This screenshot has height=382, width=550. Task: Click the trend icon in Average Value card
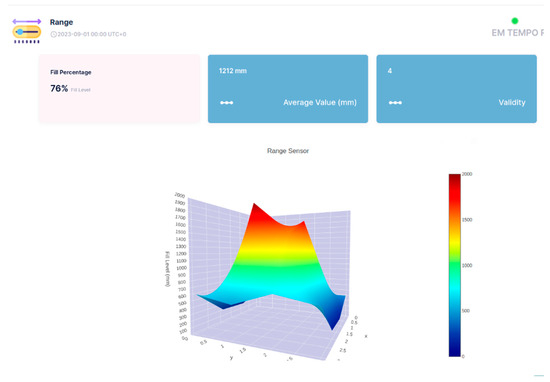[227, 103]
